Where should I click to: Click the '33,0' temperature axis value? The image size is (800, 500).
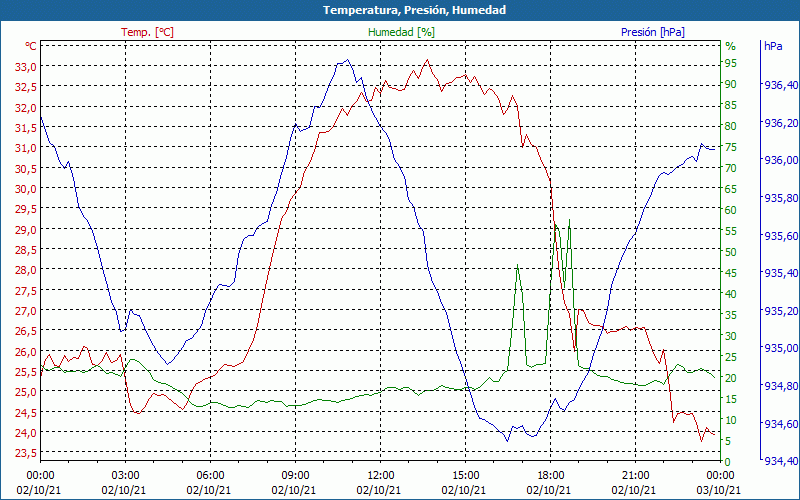tap(26, 67)
